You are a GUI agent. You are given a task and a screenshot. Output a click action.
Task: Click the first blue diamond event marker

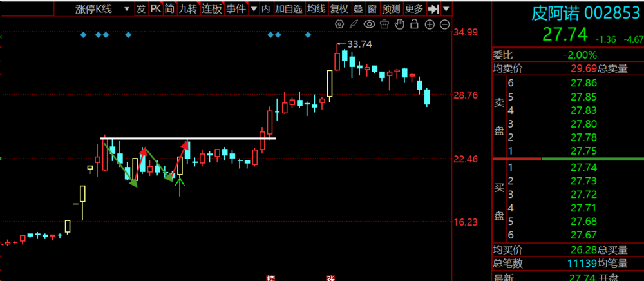[x=83, y=35]
